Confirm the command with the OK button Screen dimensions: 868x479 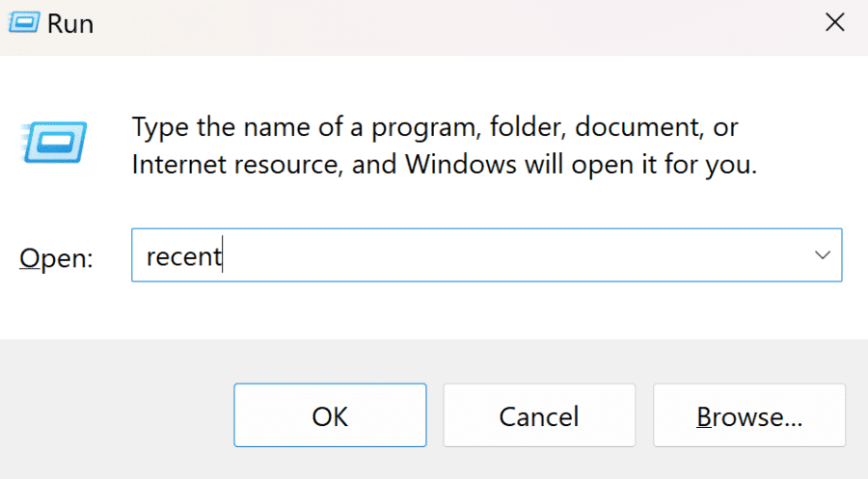(x=330, y=415)
